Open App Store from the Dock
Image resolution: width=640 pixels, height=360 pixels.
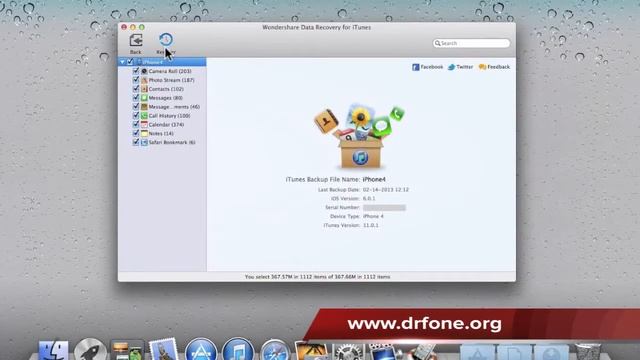[201, 350]
